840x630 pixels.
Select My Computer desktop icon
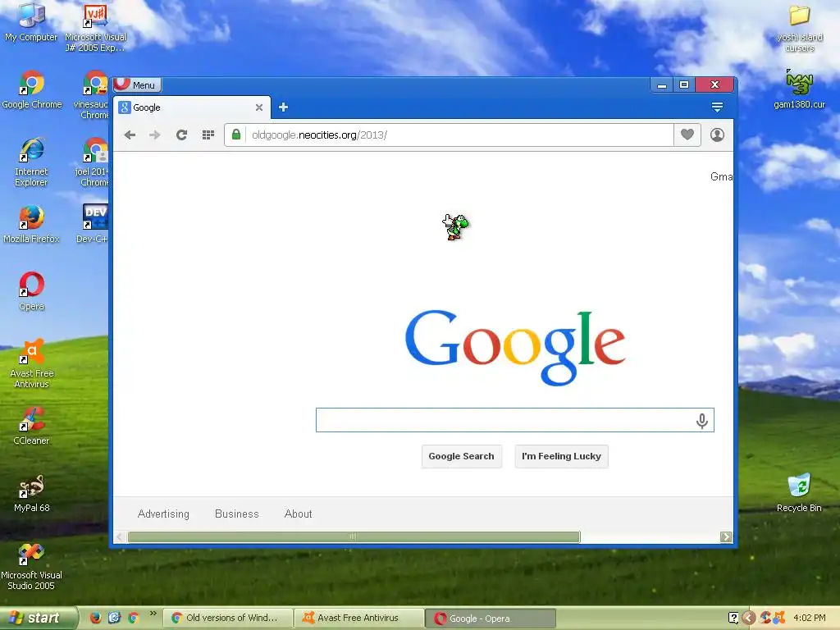(31, 21)
